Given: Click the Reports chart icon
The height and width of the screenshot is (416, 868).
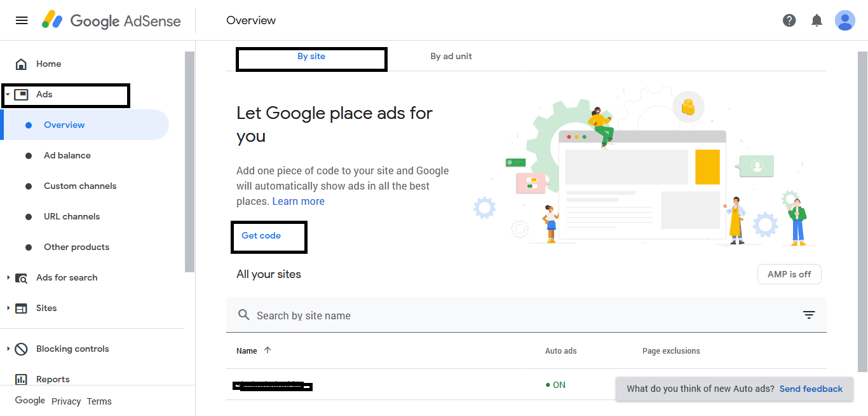Looking at the screenshot, I should 21,380.
